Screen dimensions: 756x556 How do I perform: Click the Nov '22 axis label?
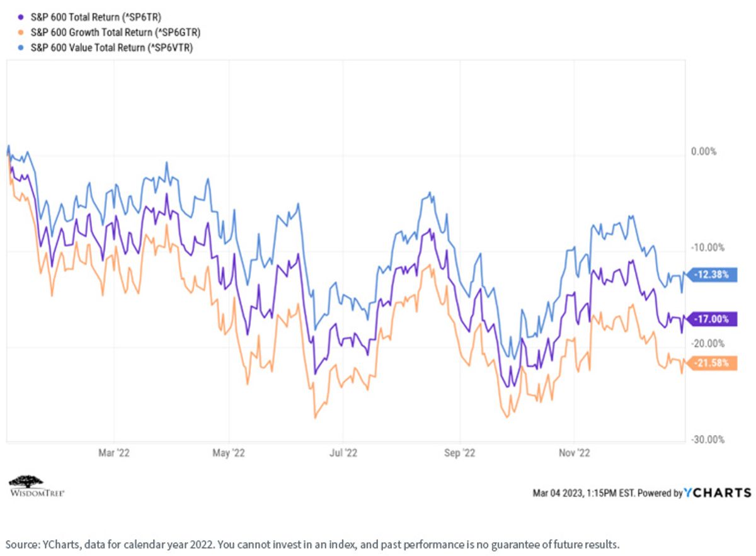[x=575, y=453]
